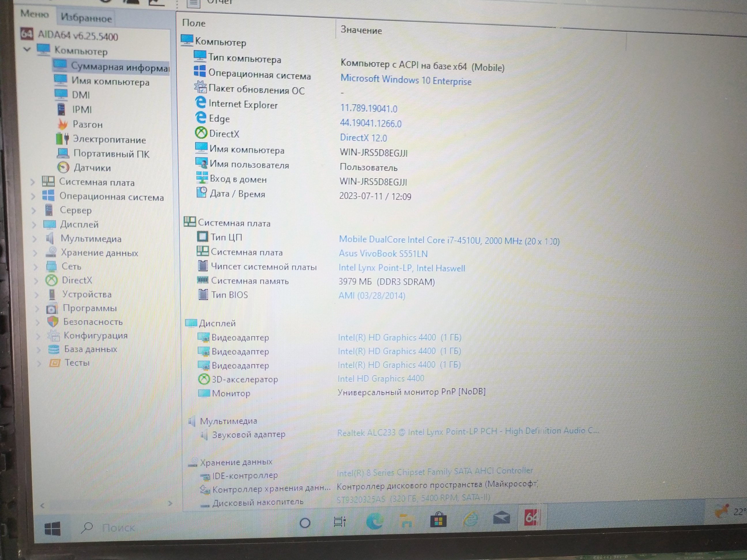Click the Программы icon in tree
Screen dimensions: 747x560
tap(52, 308)
